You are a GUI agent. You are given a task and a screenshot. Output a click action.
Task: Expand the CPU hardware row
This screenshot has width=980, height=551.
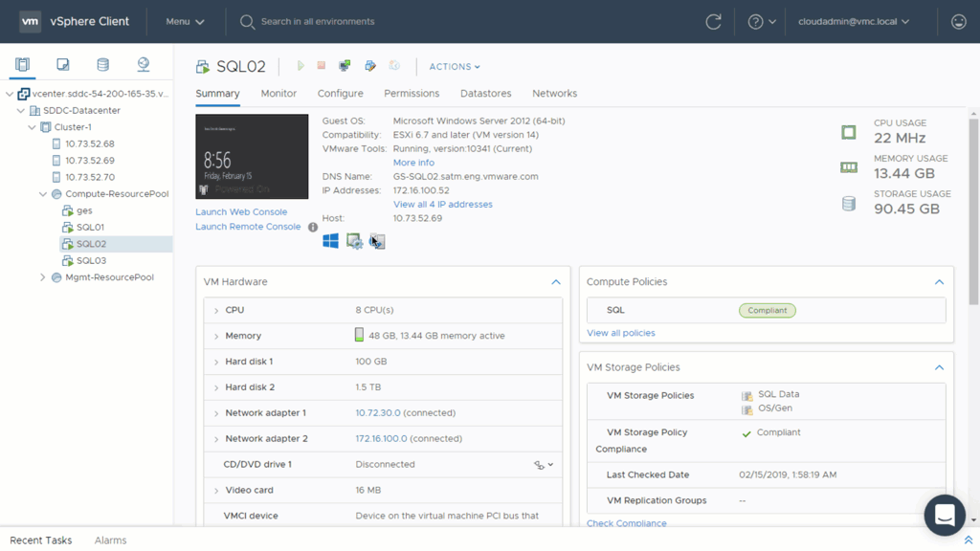(216, 311)
